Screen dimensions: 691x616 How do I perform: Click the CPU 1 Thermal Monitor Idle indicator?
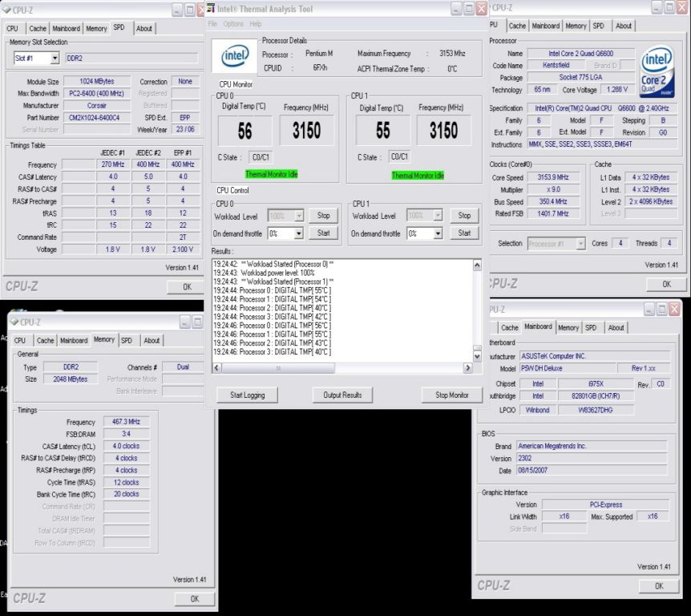(418, 176)
